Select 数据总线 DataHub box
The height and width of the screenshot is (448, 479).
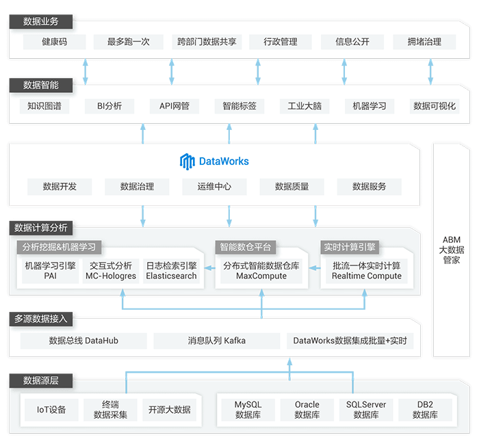pos(83,341)
